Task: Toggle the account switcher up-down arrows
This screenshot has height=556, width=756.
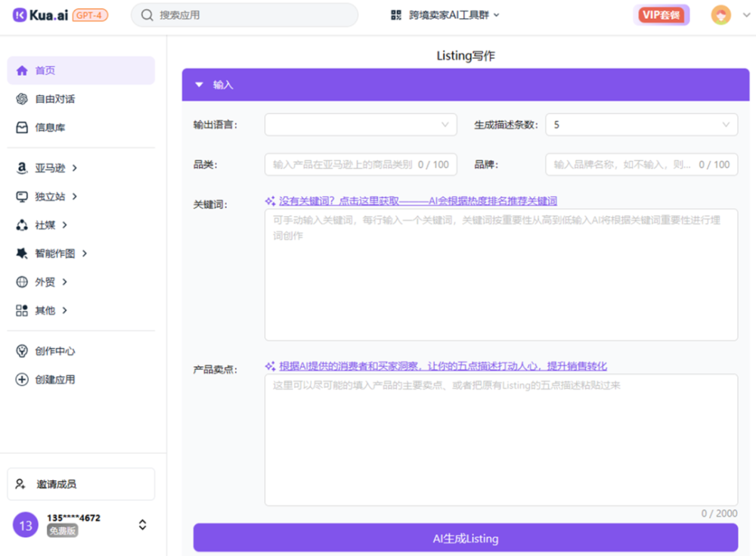Action: (142, 525)
